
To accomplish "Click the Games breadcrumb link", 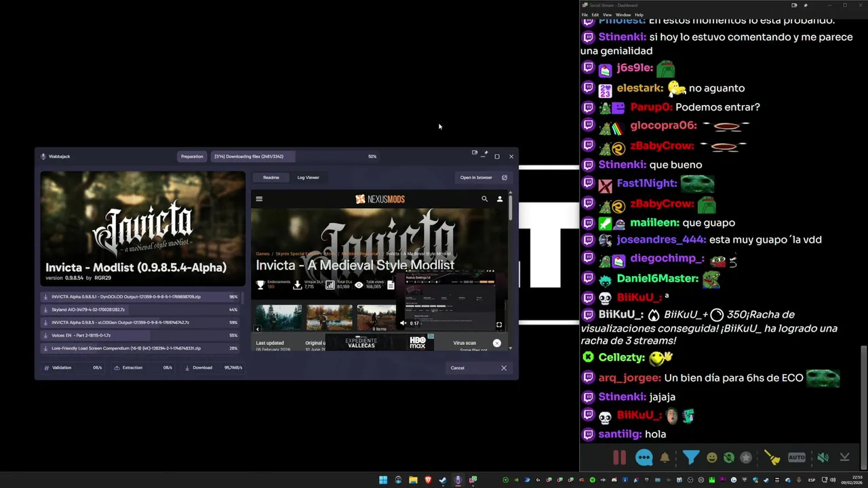I will click(262, 253).
